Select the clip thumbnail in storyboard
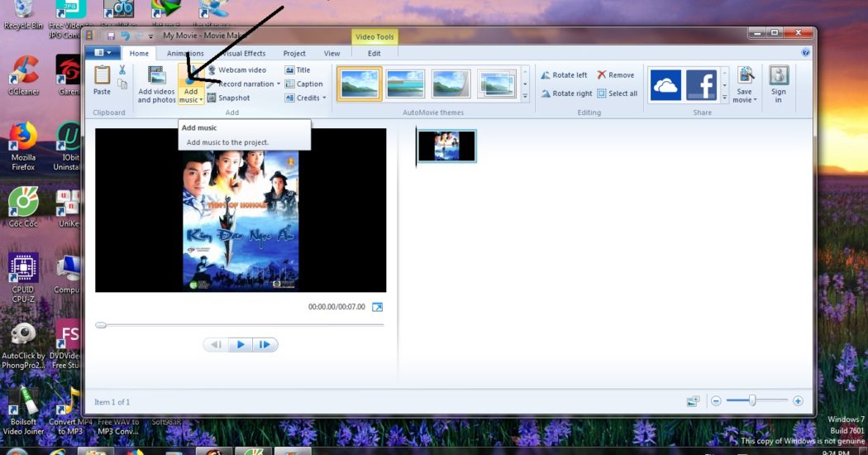 click(x=446, y=146)
